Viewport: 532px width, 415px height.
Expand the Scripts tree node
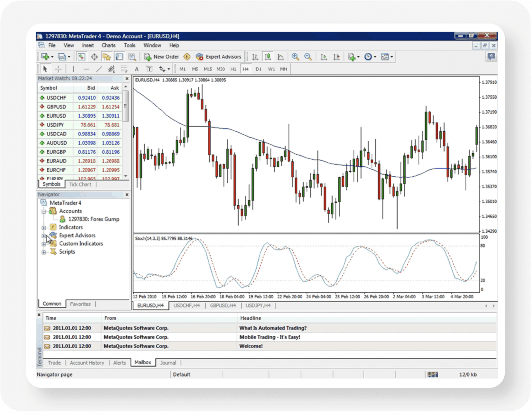tap(44, 252)
